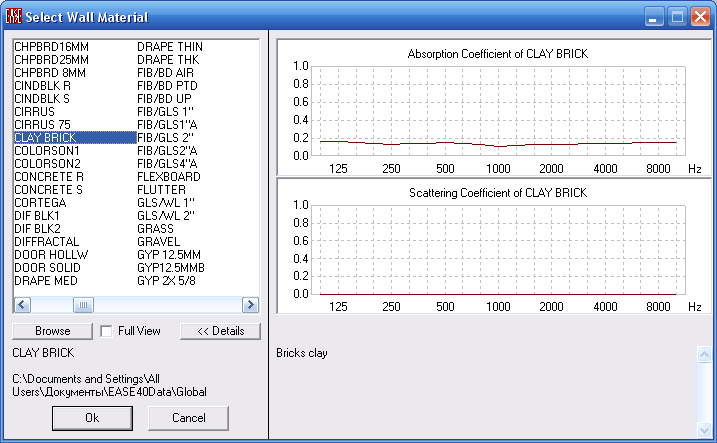
Task: Click the Bricks clay description text
Action: (x=302, y=353)
